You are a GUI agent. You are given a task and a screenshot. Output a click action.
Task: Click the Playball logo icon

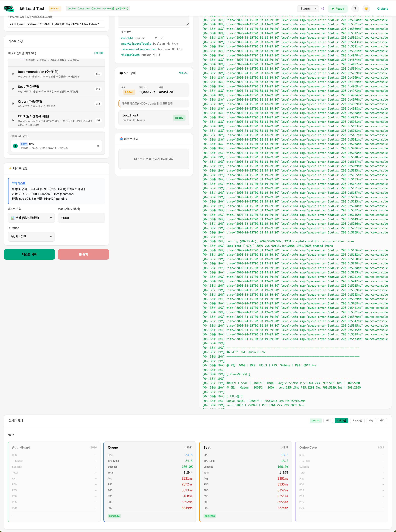[x=9, y=9]
